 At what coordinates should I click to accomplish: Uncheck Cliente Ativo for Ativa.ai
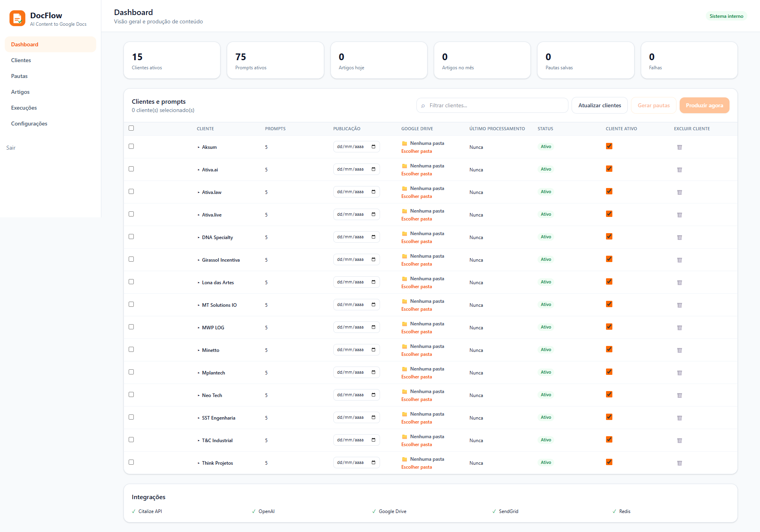pos(609,169)
